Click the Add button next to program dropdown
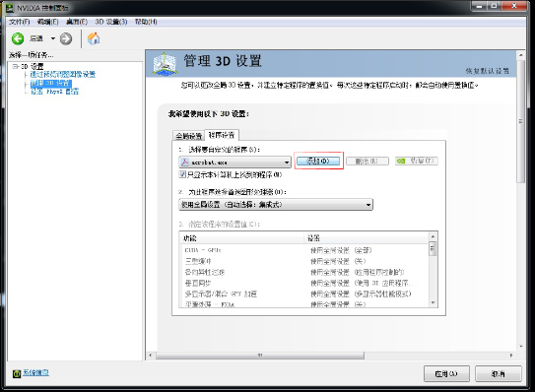 pyautogui.click(x=318, y=161)
